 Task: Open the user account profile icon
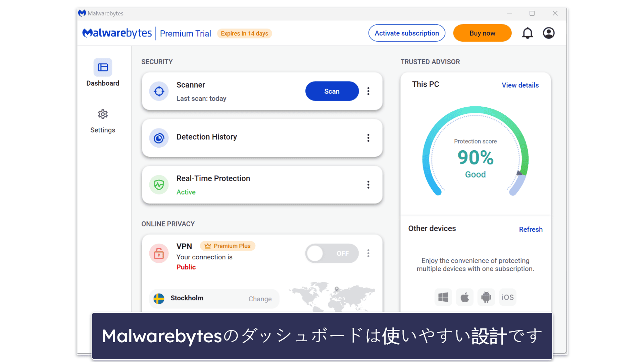tap(549, 33)
